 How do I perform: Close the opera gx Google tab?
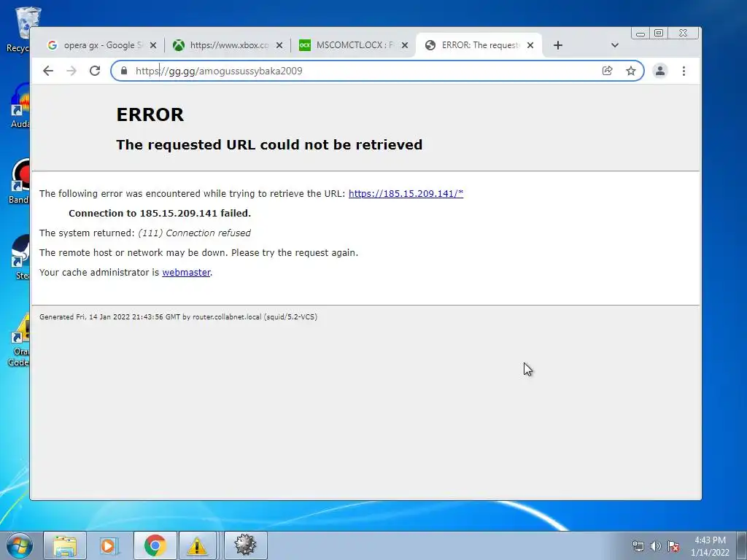[x=153, y=45]
